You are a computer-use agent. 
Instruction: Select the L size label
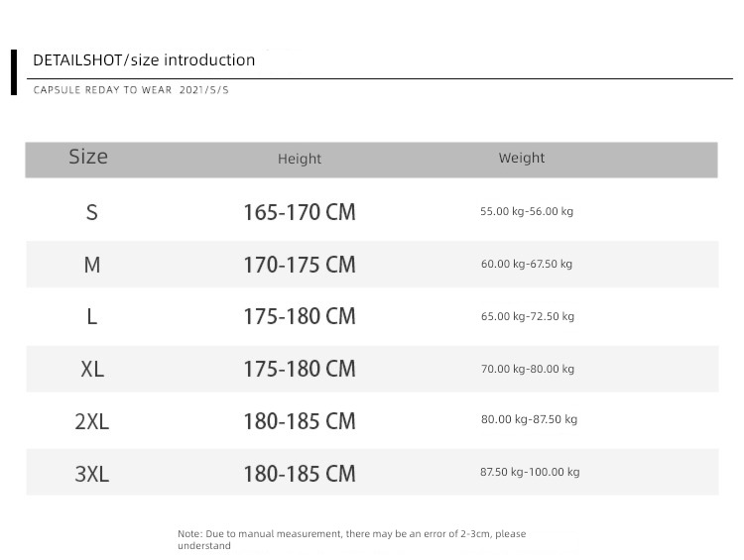tap(92, 316)
